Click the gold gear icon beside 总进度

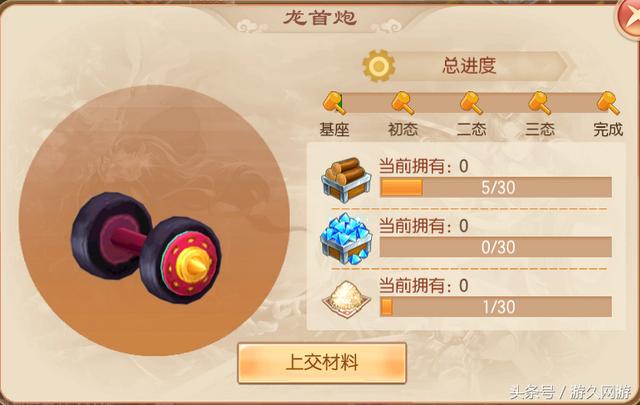(x=379, y=66)
